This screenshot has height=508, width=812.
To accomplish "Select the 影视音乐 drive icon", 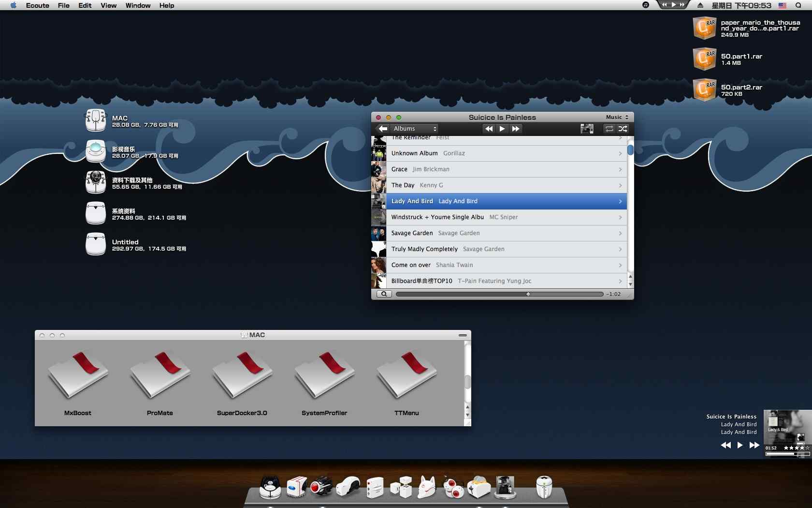I will click(96, 151).
